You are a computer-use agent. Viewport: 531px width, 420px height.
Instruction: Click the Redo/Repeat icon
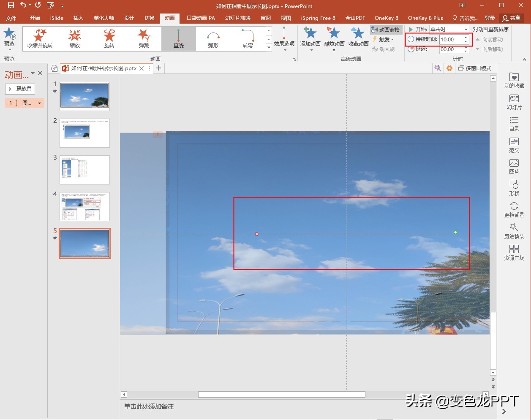(x=38, y=5)
